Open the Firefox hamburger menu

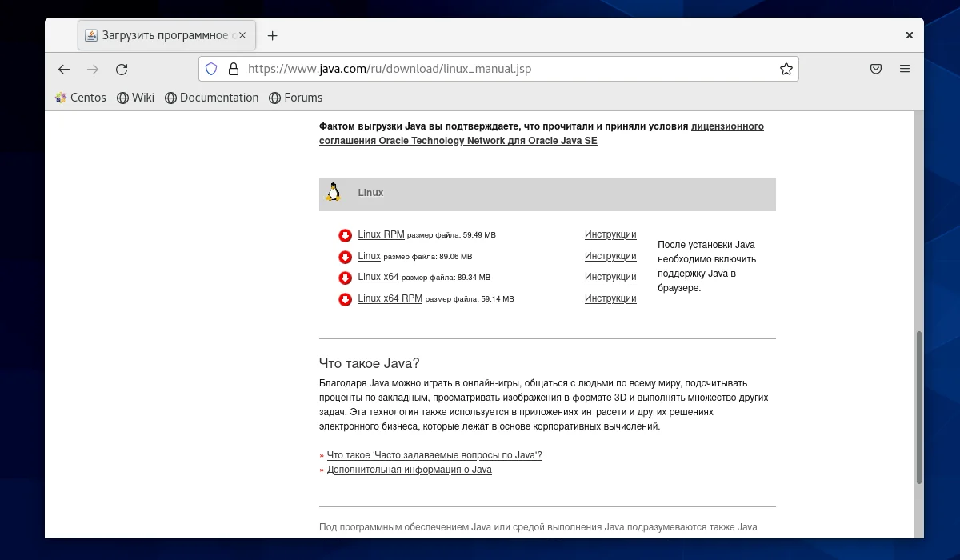(905, 69)
